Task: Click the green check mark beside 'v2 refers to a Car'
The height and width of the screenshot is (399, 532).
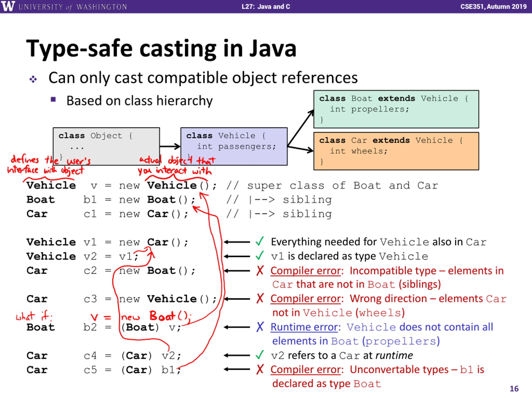Action: pyautogui.click(x=260, y=355)
